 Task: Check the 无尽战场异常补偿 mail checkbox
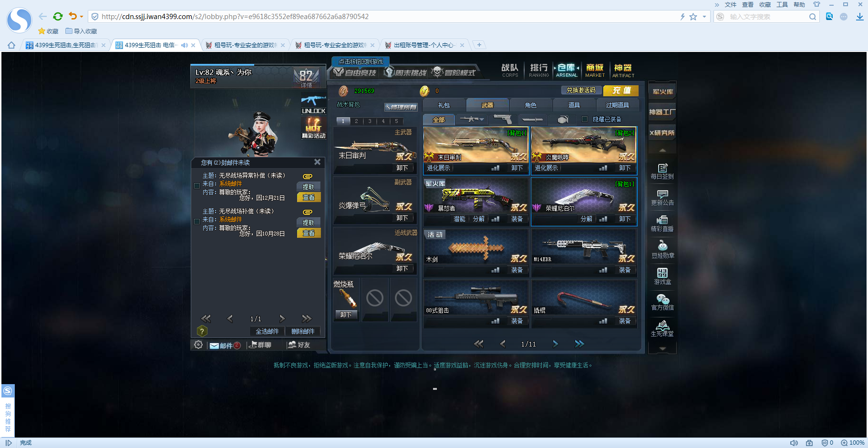[197, 186]
